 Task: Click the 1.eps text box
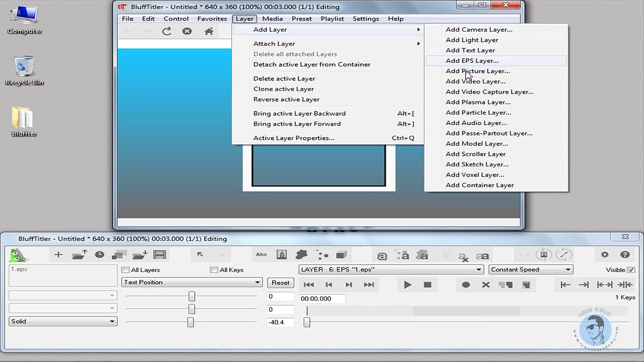pos(63,276)
